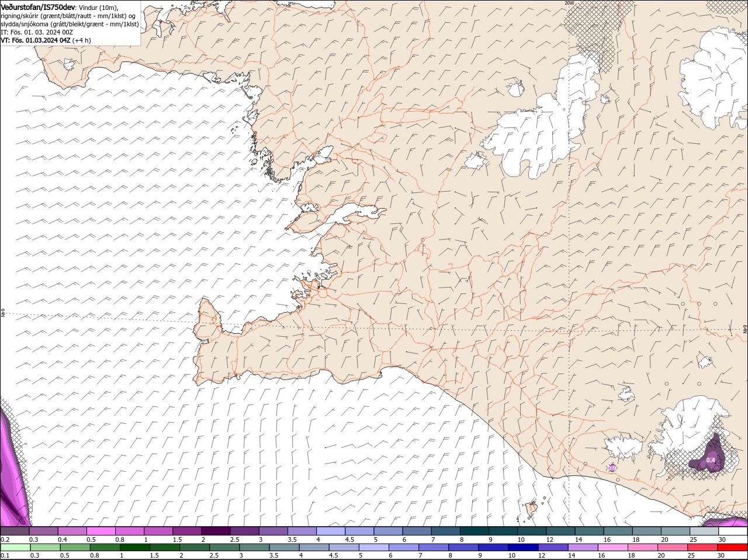The image size is (748, 560).
Task: Pick the red bottom legend swatch after 30
Action: [x=732, y=548]
